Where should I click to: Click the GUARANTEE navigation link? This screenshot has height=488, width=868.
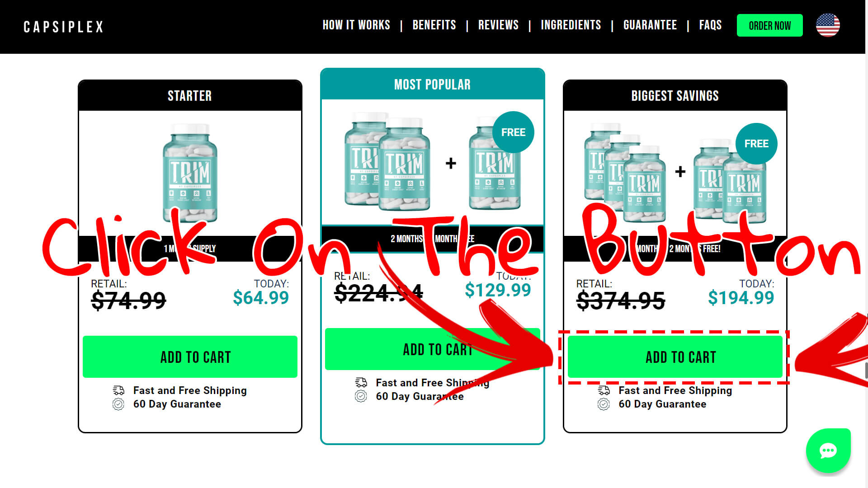point(650,25)
